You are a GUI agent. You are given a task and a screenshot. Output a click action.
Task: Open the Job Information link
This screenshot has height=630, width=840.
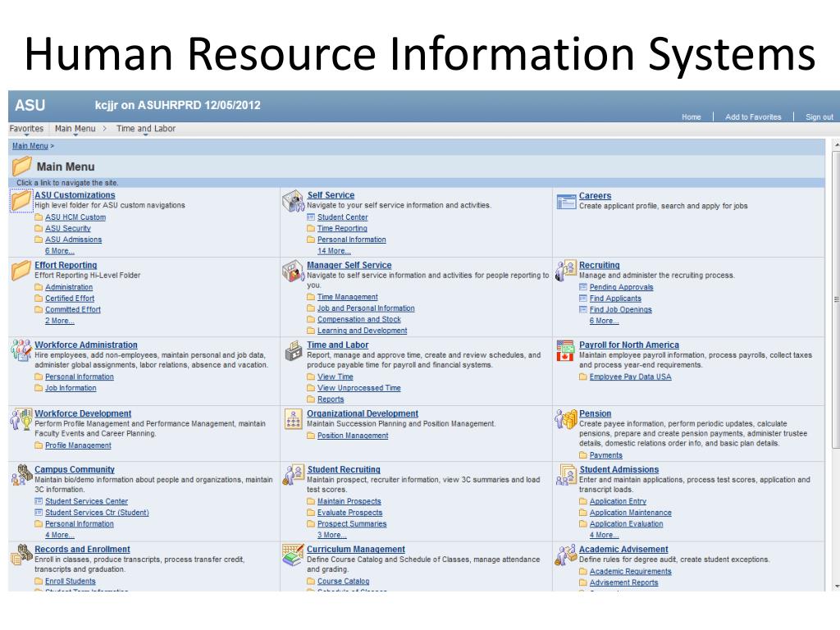pos(71,388)
